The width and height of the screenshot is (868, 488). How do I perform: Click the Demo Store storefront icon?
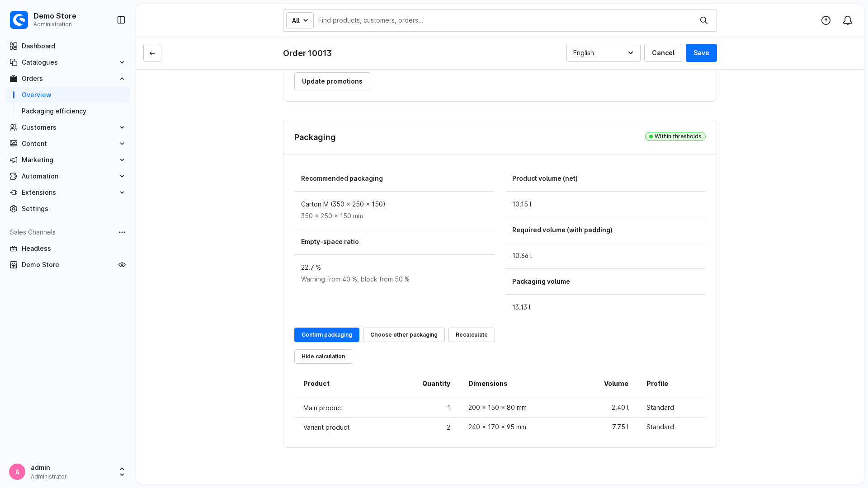pyautogui.click(x=14, y=265)
